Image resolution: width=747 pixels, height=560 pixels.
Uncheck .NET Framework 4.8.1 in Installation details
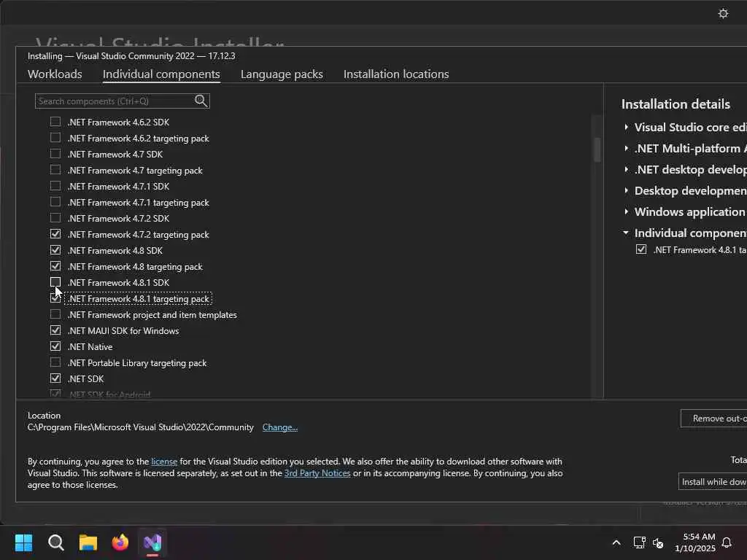tap(641, 249)
